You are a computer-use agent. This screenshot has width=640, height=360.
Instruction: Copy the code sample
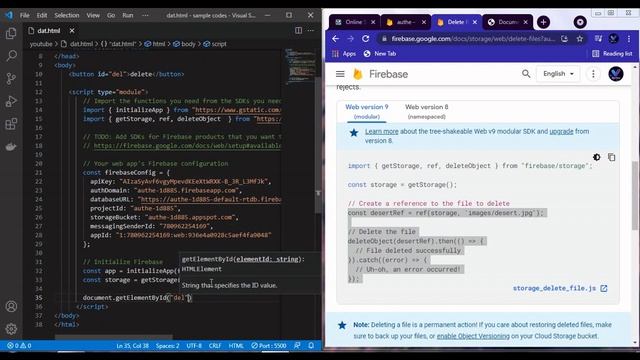(x=611, y=157)
